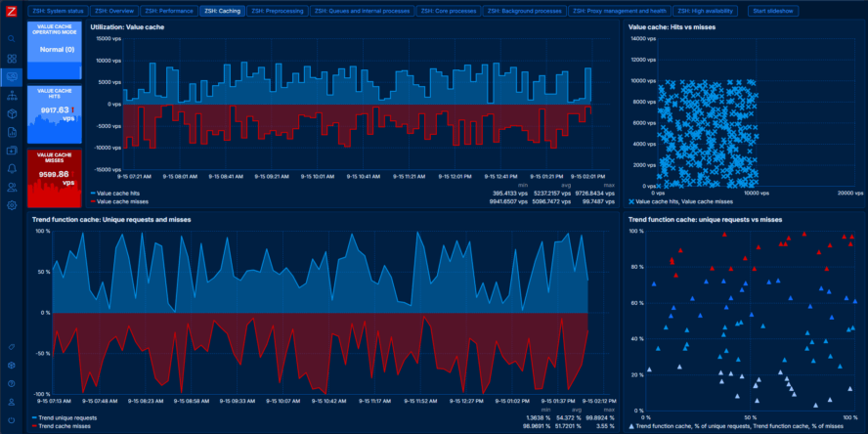The width and height of the screenshot is (868, 434).
Task: Click Trend function cache: unique requests vs misses title
Action: click(706, 220)
